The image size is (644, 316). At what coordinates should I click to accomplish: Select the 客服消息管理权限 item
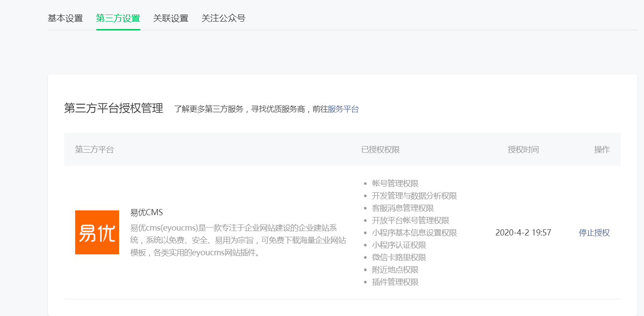click(403, 208)
